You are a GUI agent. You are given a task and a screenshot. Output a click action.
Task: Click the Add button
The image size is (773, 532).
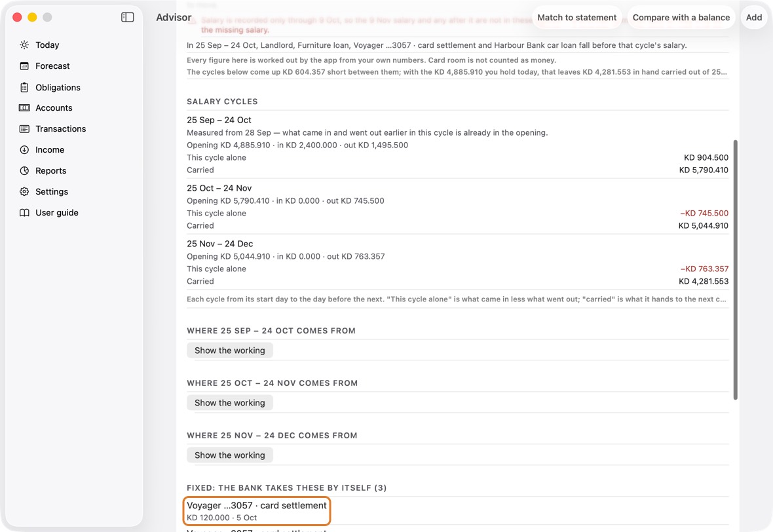click(x=754, y=17)
